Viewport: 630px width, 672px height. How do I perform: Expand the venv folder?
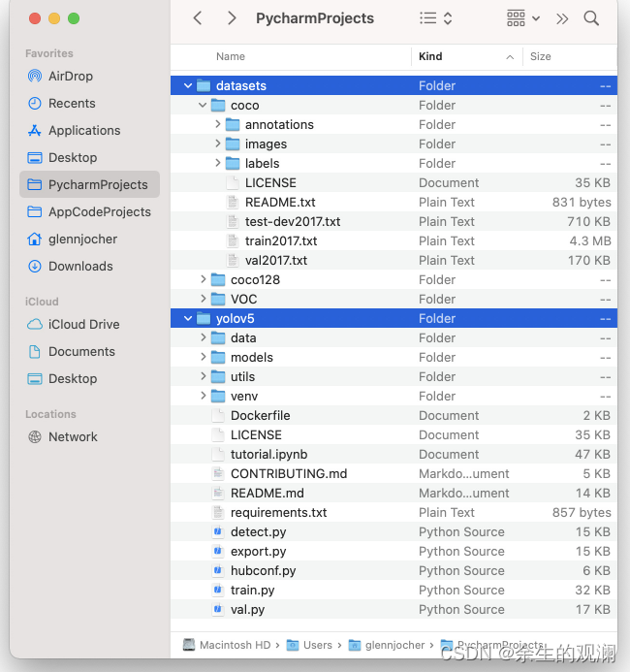[x=203, y=396]
